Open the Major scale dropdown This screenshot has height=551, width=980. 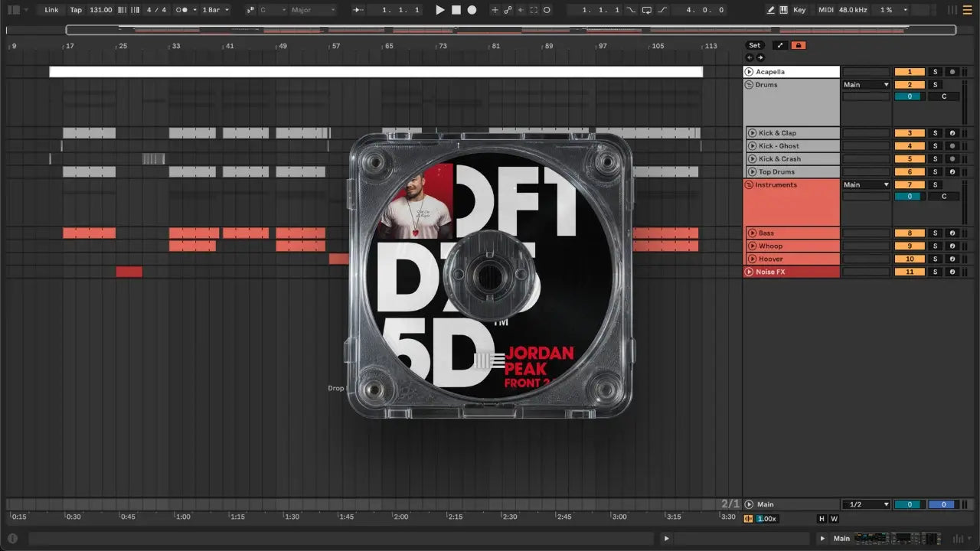(312, 10)
